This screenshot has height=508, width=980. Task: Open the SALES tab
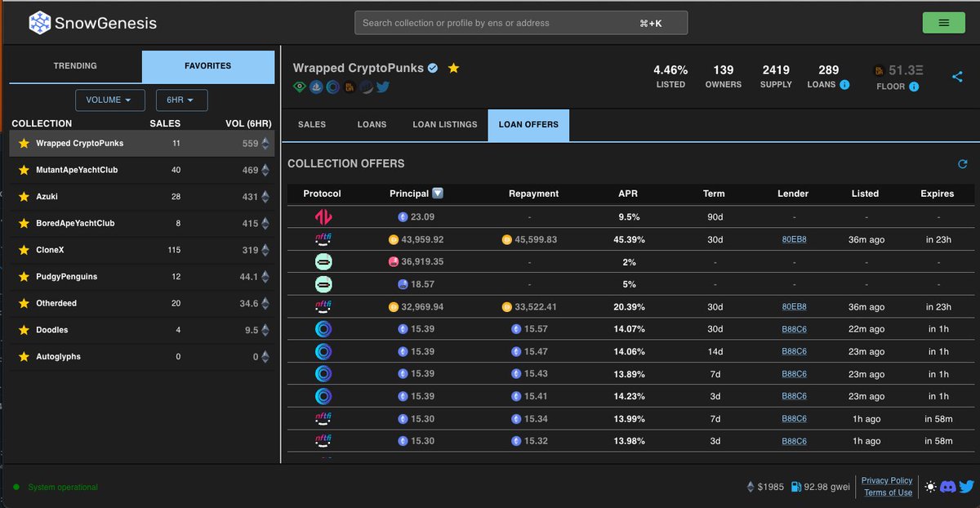pos(312,125)
